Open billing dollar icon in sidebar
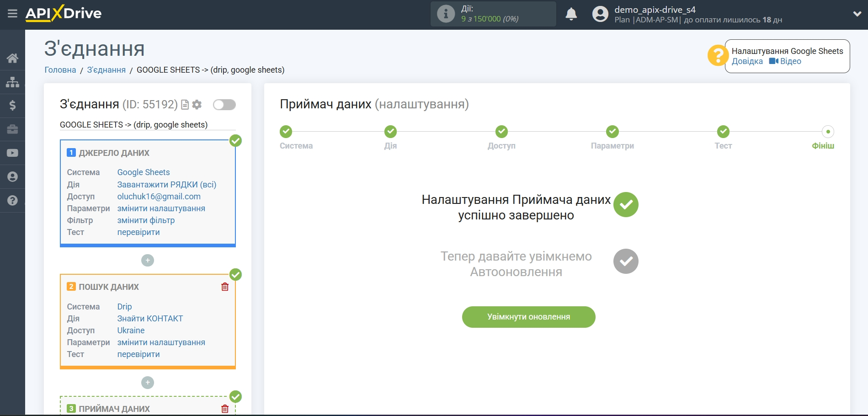The width and height of the screenshot is (868, 416). (x=12, y=106)
